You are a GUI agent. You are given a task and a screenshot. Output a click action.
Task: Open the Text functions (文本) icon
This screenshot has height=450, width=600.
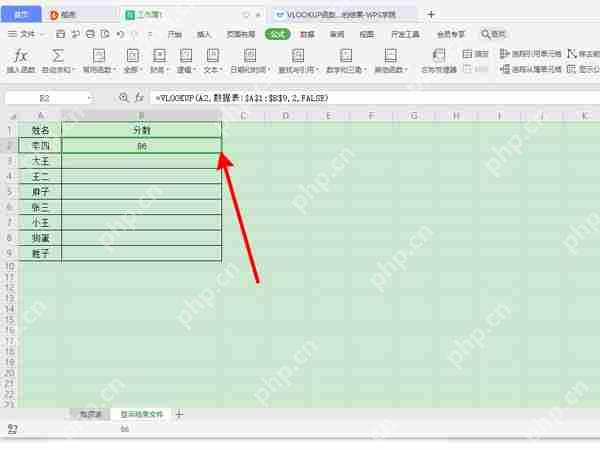(x=212, y=56)
